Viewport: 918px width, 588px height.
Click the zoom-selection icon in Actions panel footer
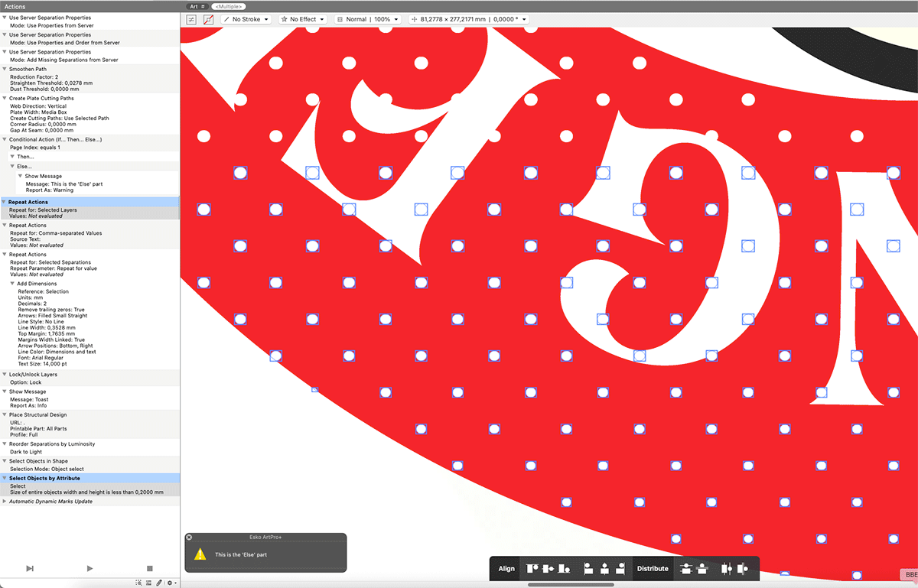tap(138, 583)
